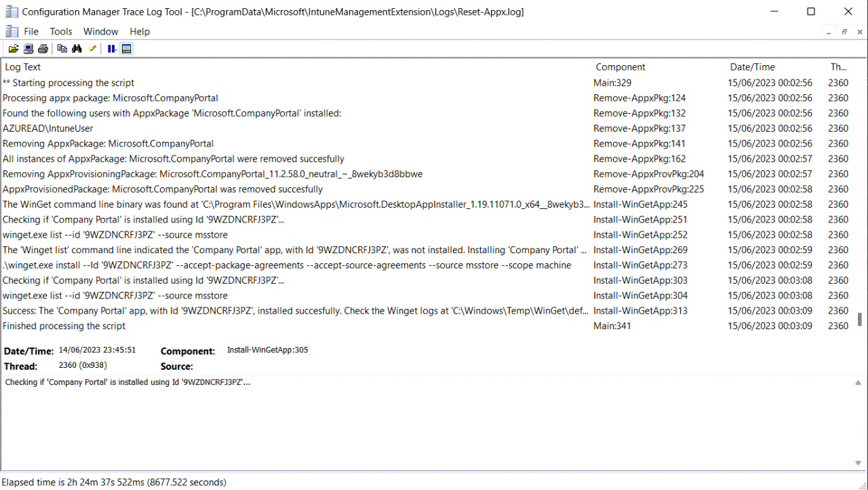Click the details pane message text

pos(128,382)
